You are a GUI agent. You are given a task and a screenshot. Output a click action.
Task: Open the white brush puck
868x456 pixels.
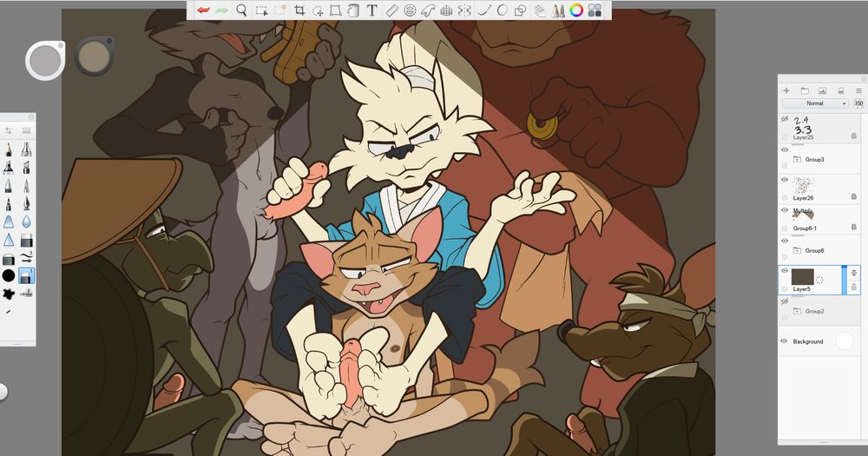pos(45,61)
